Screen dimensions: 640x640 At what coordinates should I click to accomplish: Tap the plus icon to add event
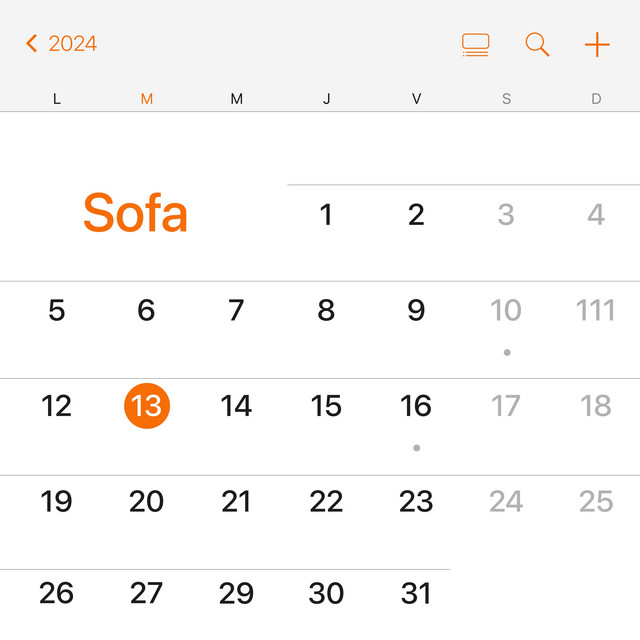[x=597, y=44]
